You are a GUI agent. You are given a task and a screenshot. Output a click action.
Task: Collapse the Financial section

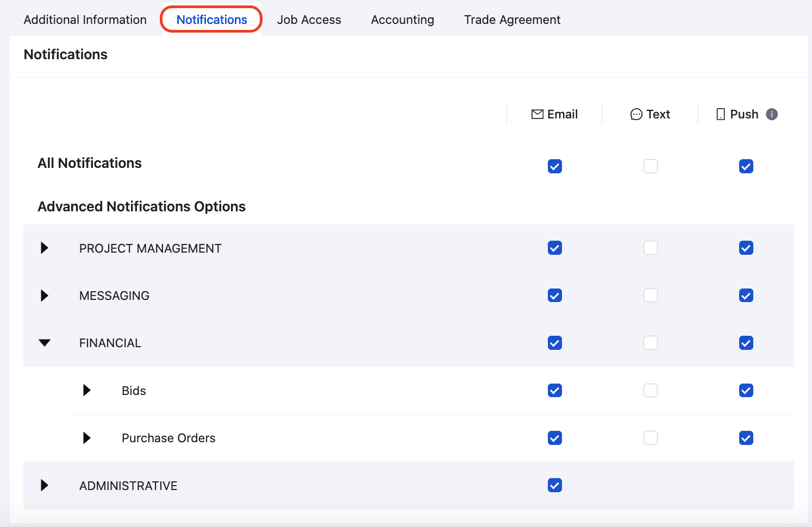point(45,343)
